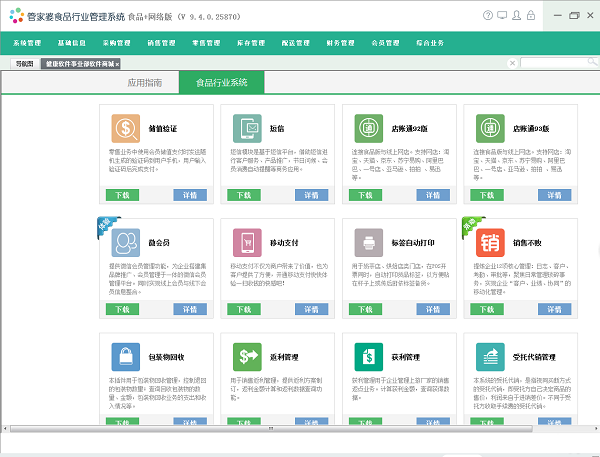Switch to the 导航图 tab
Screen dimensions: 600x457
click(23, 64)
